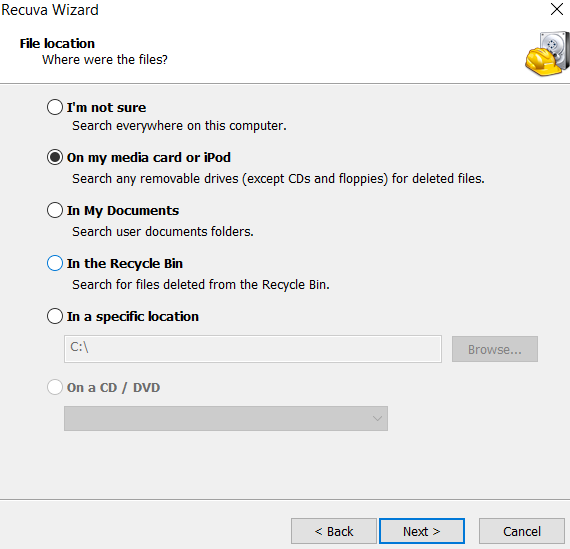Viewport: 570px width, 549px height.
Task: Click the Recuva hard hat drive icon
Action: coord(547,54)
